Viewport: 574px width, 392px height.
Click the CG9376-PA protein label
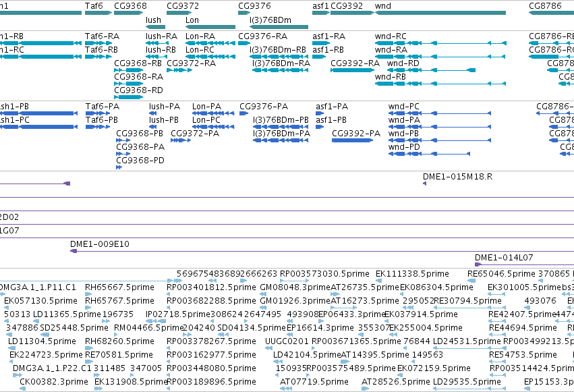coord(264,107)
